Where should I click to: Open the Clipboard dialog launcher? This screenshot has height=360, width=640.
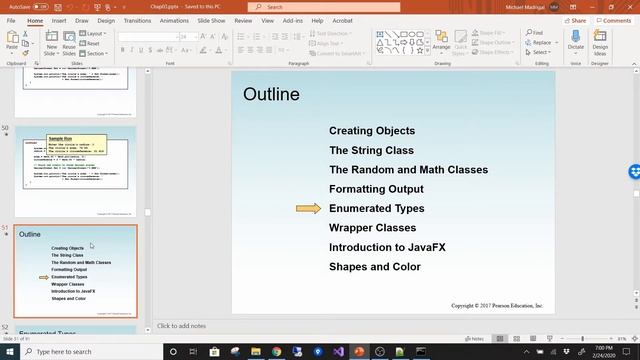(36, 64)
